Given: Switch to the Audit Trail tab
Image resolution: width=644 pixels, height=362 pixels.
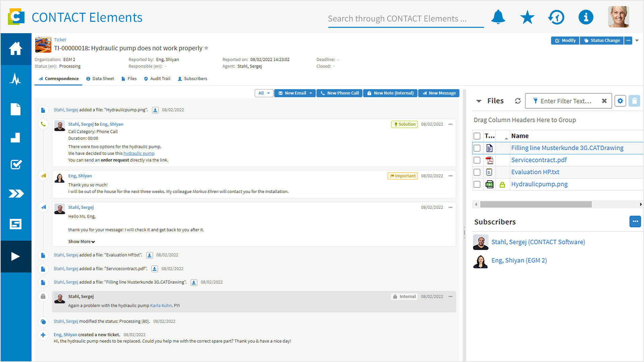Looking at the screenshot, I should pyautogui.click(x=157, y=79).
